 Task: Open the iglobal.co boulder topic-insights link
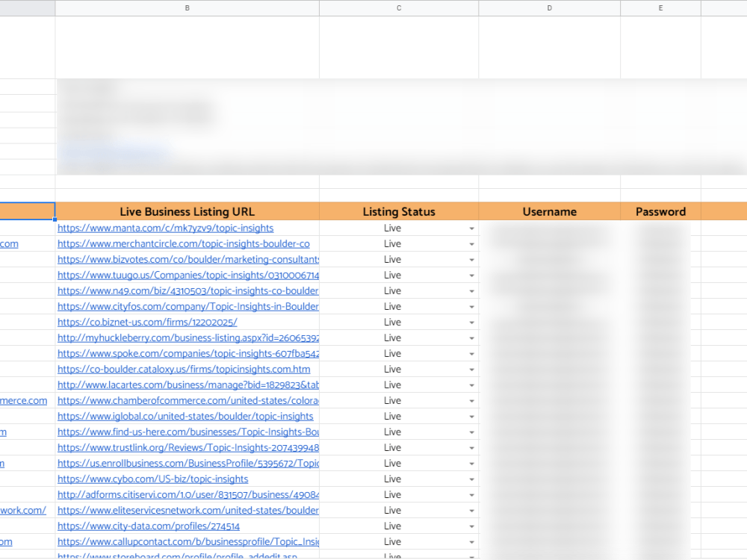coord(185,417)
